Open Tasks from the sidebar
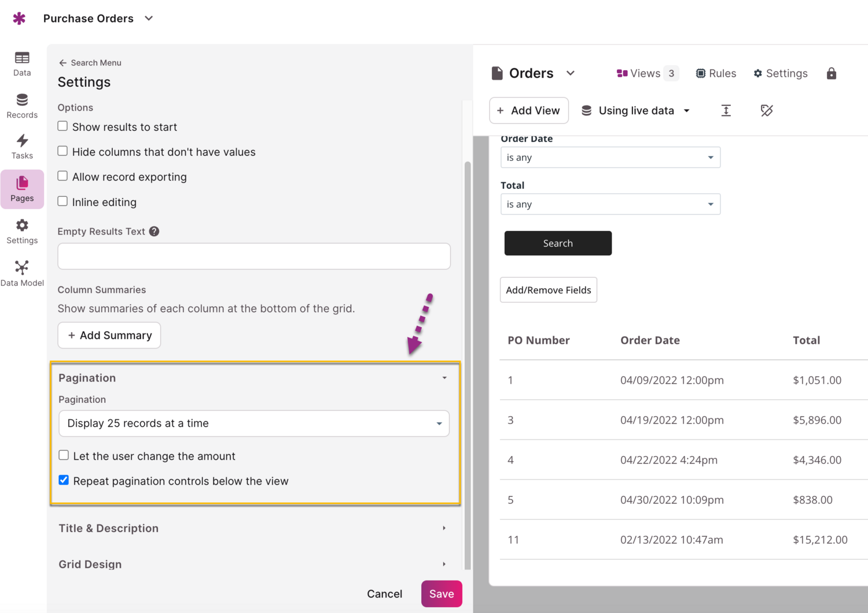Viewport: 868px width, 613px height. coord(22,147)
